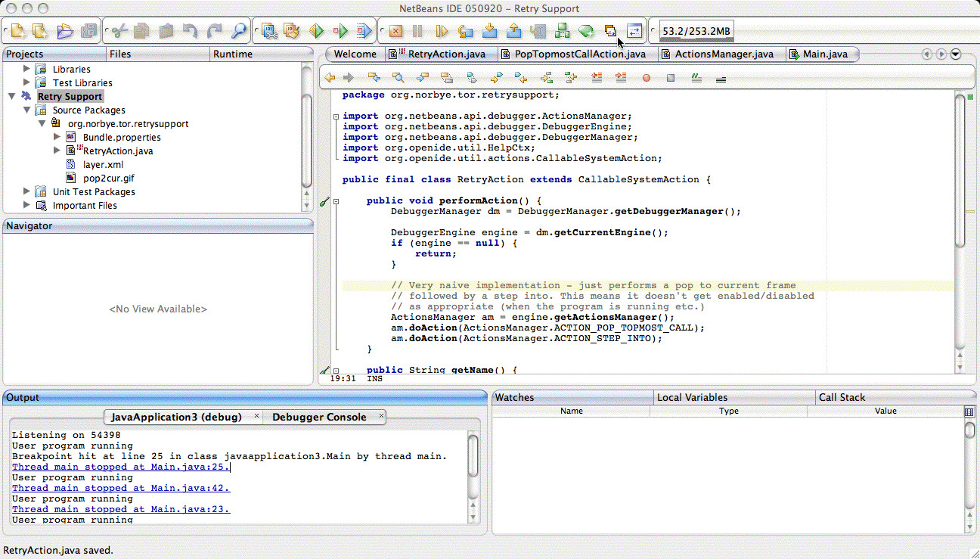This screenshot has height=559, width=980.
Task: Click the 53.2/253.2MB memory indicator
Action: (x=696, y=32)
